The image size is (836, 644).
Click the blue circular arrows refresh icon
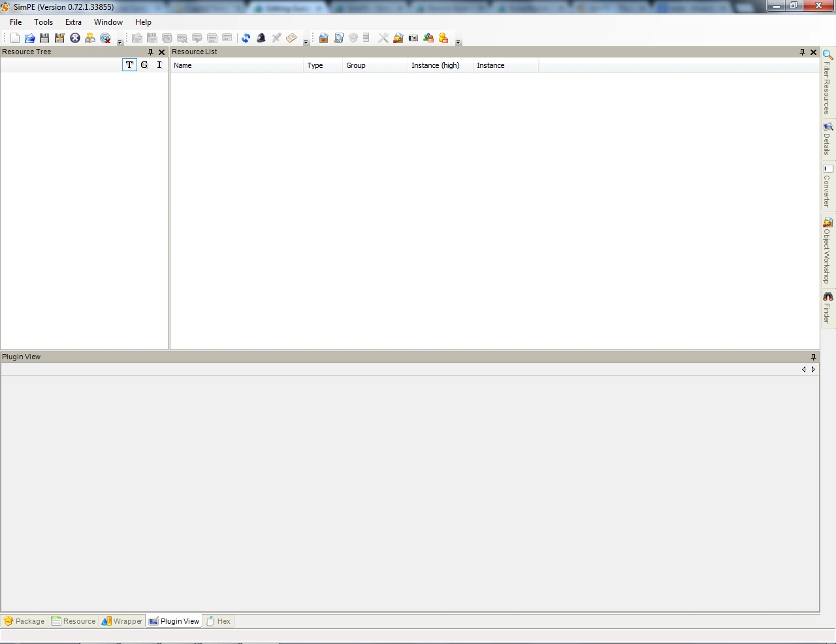tap(246, 38)
